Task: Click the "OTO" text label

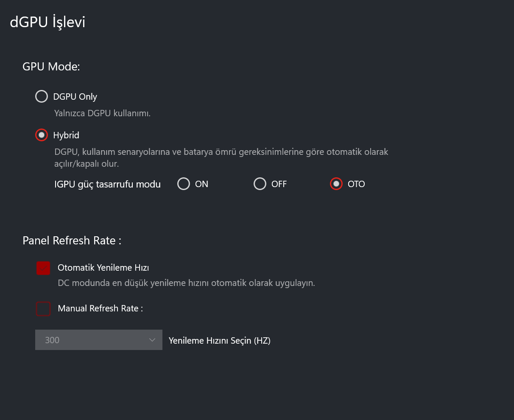Action: [x=356, y=184]
